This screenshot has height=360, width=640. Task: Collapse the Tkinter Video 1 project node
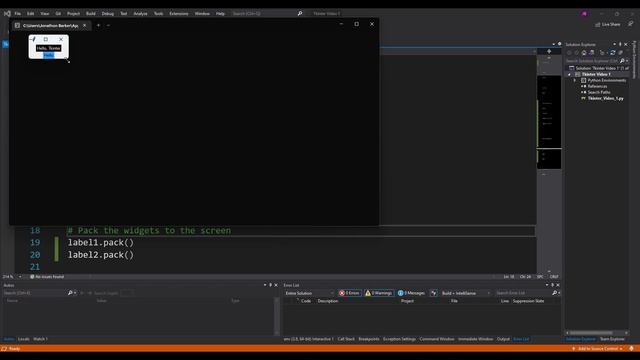569,74
